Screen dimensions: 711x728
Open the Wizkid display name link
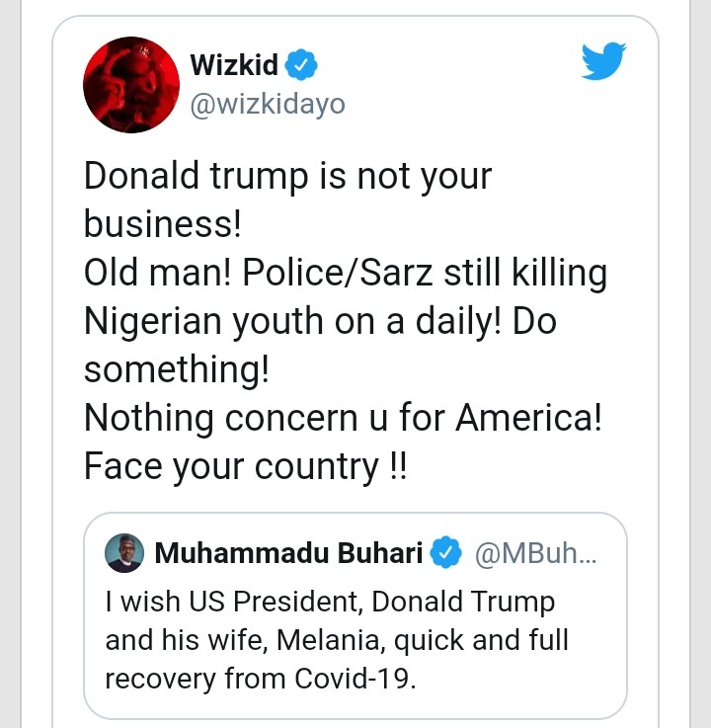click(x=233, y=66)
